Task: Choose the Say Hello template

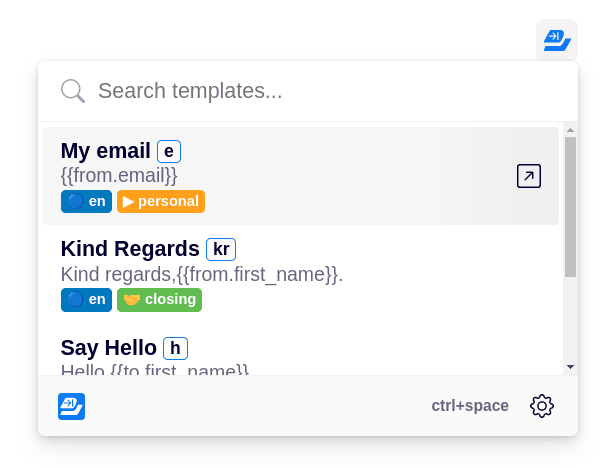Action: (x=301, y=355)
